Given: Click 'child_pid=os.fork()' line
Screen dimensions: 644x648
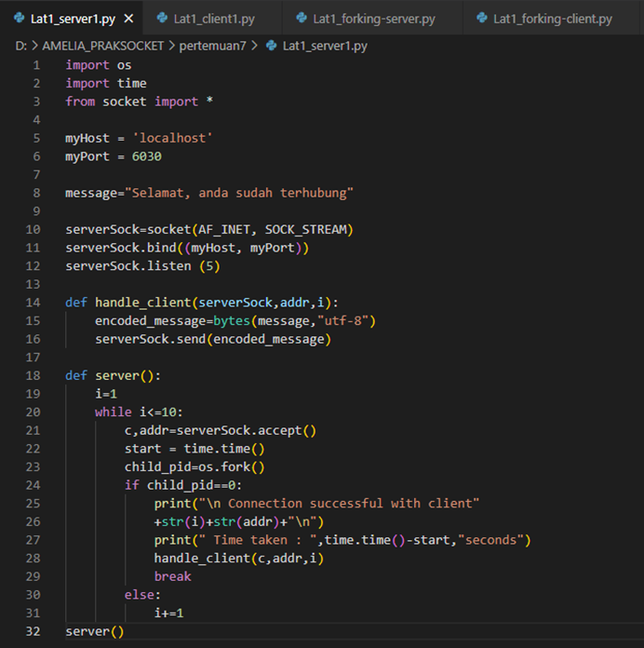Looking at the screenshot, I should tap(195, 467).
